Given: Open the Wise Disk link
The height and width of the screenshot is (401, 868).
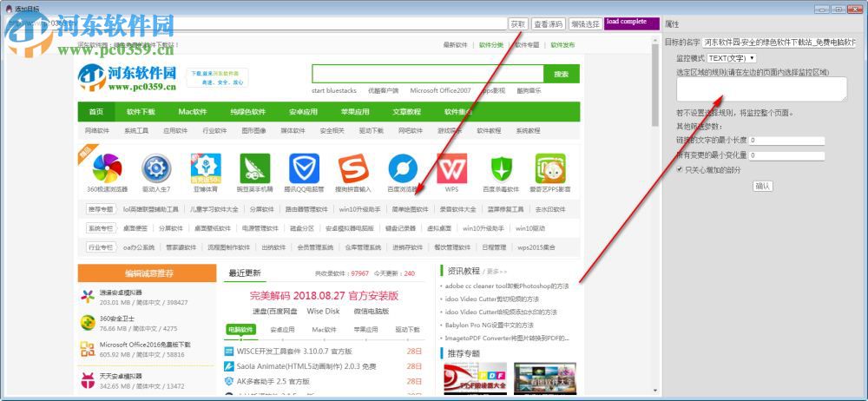Looking at the screenshot, I should point(323,312).
